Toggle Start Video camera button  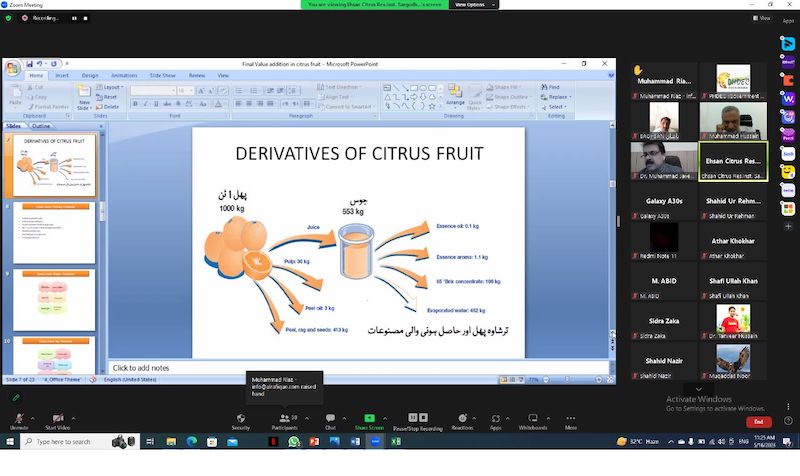[x=57, y=420]
